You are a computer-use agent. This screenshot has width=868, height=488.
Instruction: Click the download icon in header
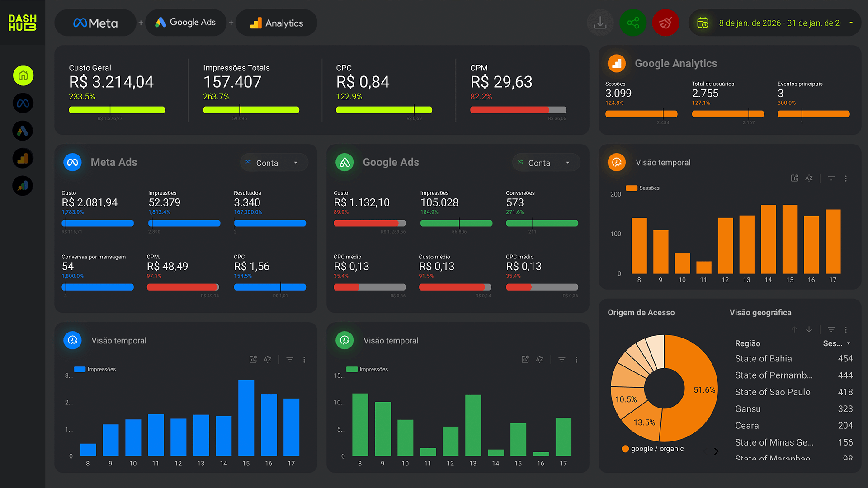click(600, 23)
